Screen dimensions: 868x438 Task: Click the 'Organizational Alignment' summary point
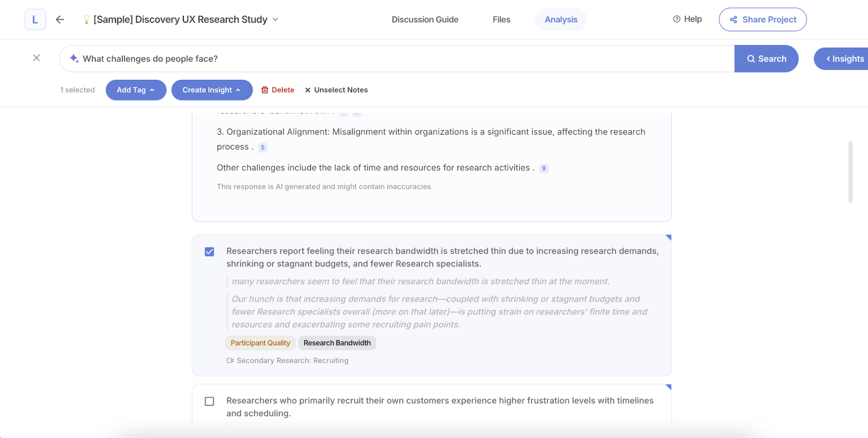(431, 139)
